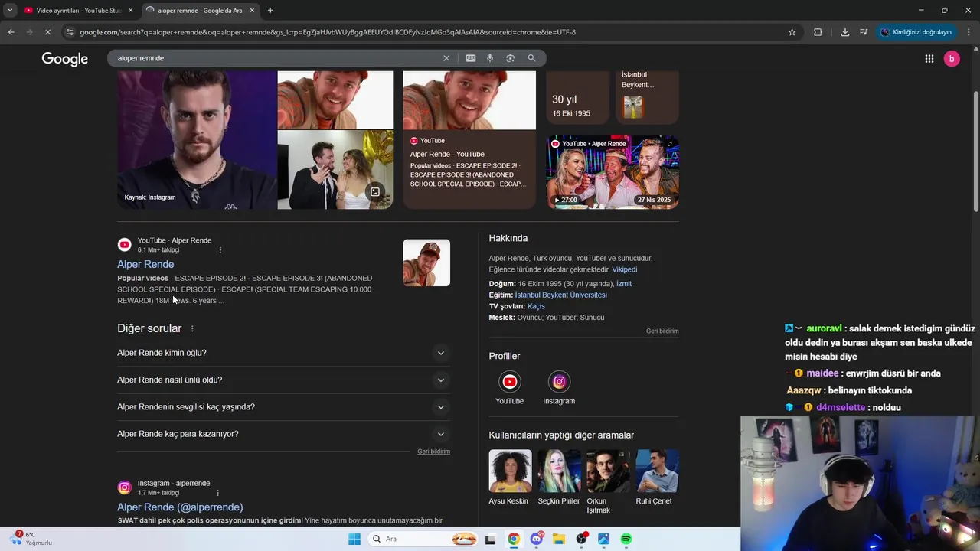This screenshot has width=980, height=551.
Task: Click the Kimliğinizi doğrulayın profile button
Action: point(916,32)
